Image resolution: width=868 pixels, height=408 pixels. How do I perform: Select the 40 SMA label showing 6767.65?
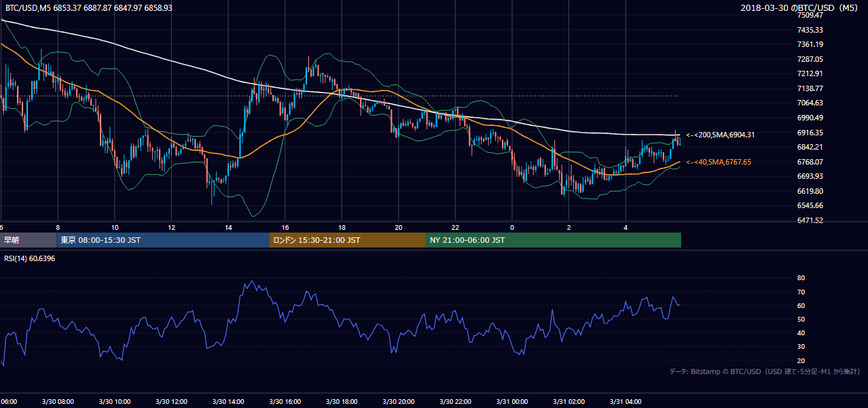tap(719, 162)
